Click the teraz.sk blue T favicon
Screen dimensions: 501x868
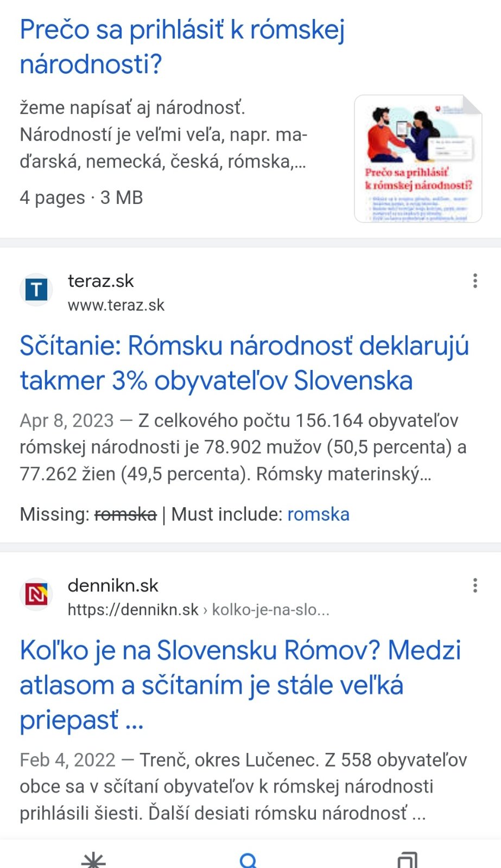[36, 290]
